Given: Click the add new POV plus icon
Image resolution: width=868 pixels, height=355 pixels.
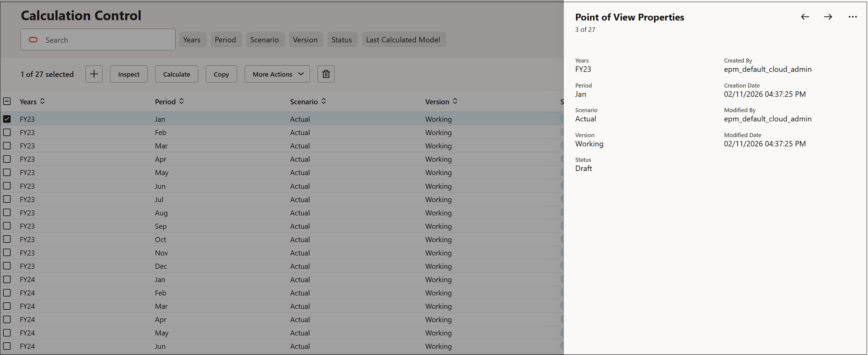Looking at the screenshot, I should (94, 74).
